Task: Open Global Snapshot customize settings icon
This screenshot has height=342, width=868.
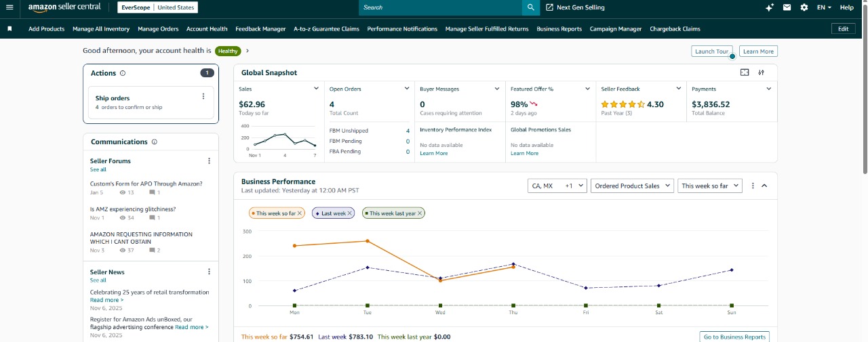Action: (762, 72)
